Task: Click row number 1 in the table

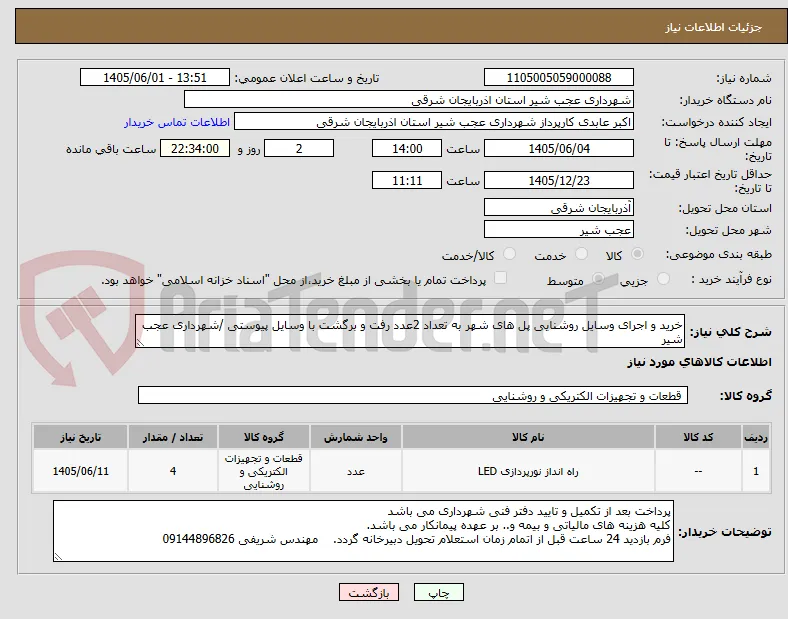Action: (x=756, y=471)
